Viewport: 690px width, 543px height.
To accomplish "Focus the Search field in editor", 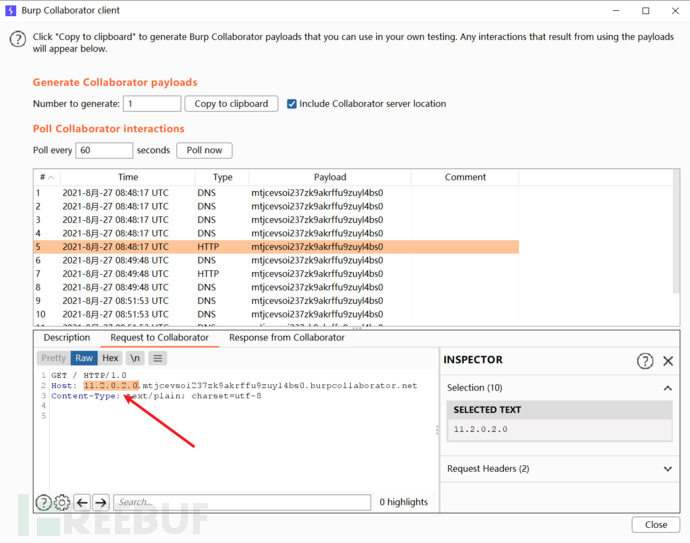I will (242, 502).
